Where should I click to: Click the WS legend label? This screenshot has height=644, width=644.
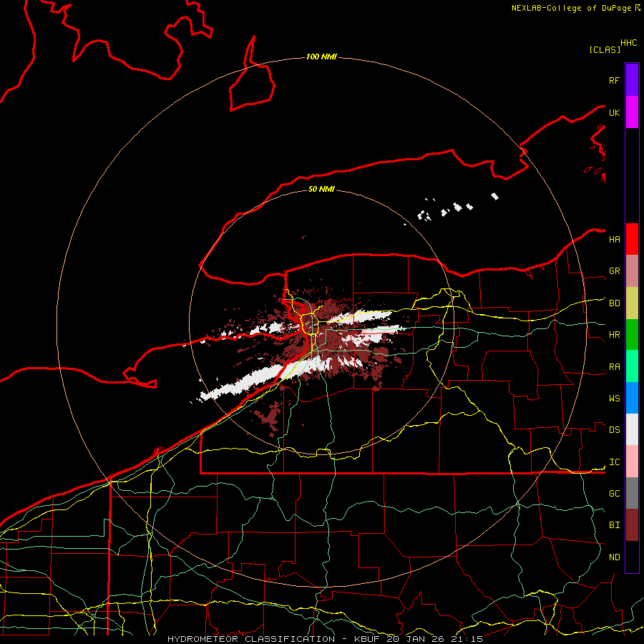tap(614, 399)
